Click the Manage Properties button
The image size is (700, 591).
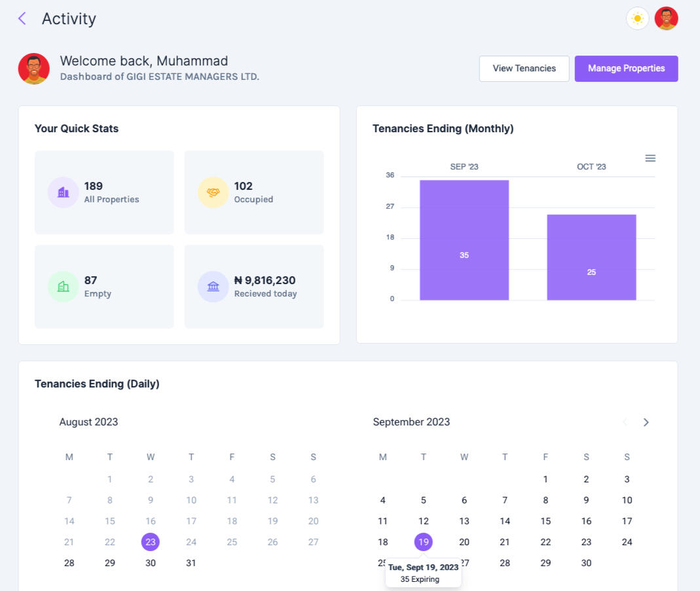click(x=626, y=68)
